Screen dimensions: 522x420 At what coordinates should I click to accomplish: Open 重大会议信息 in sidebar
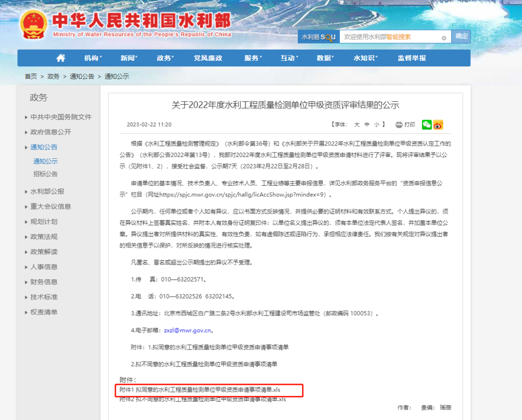coord(51,207)
